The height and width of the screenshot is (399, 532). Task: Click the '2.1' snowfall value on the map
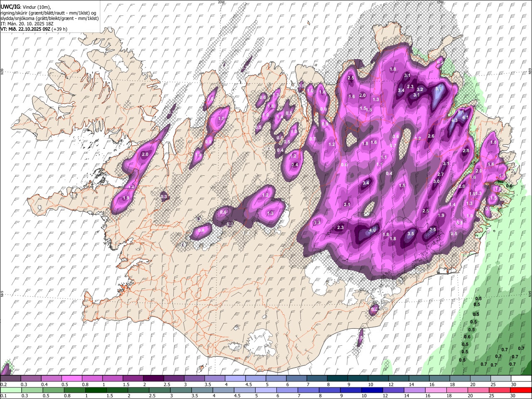347,204
